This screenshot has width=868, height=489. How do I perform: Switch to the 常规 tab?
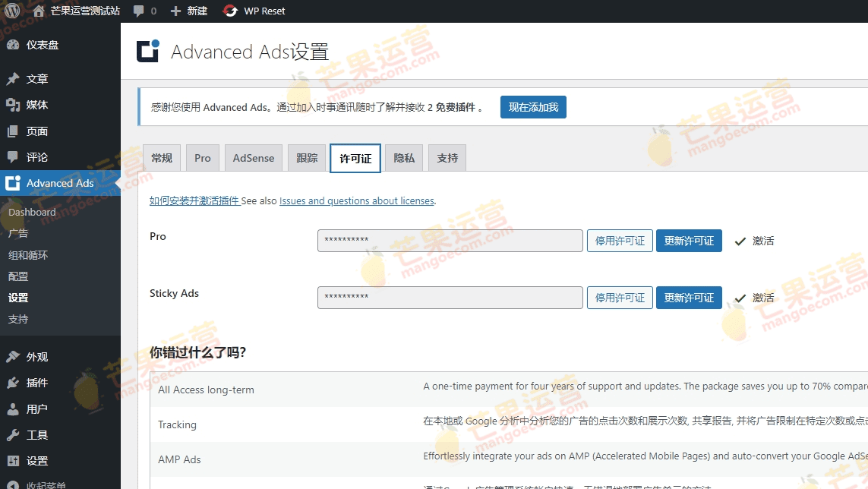pos(162,159)
